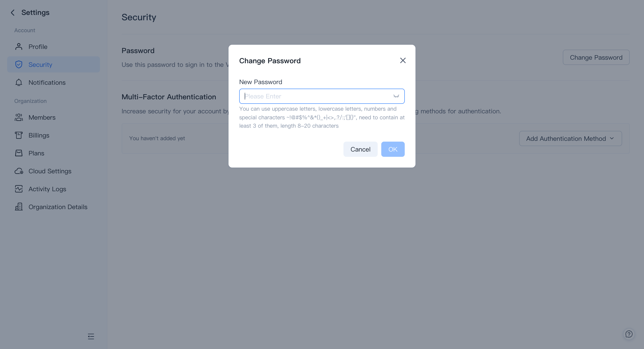The height and width of the screenshot is (349, 644).
Task: Toggle password visibility in the input field
Action: pyautogui.click(x=396, y=96)
